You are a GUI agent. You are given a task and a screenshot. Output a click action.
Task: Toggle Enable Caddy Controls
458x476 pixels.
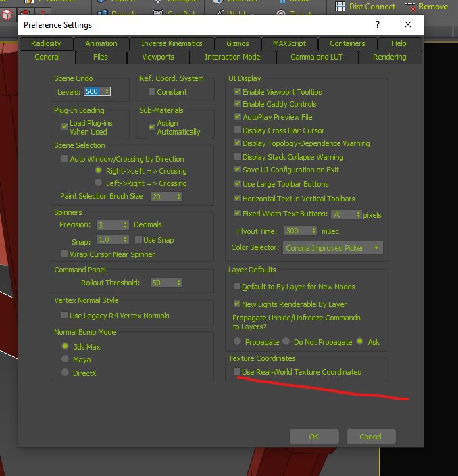coord(238,103)
